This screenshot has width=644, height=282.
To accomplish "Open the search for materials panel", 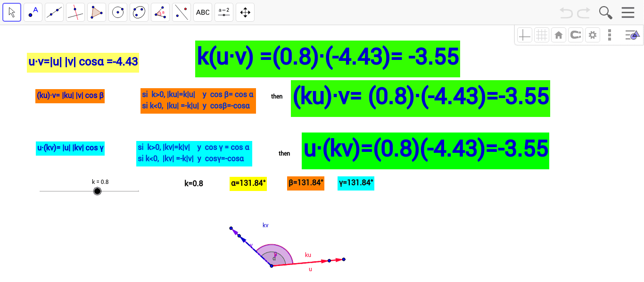I will point(605,13).
